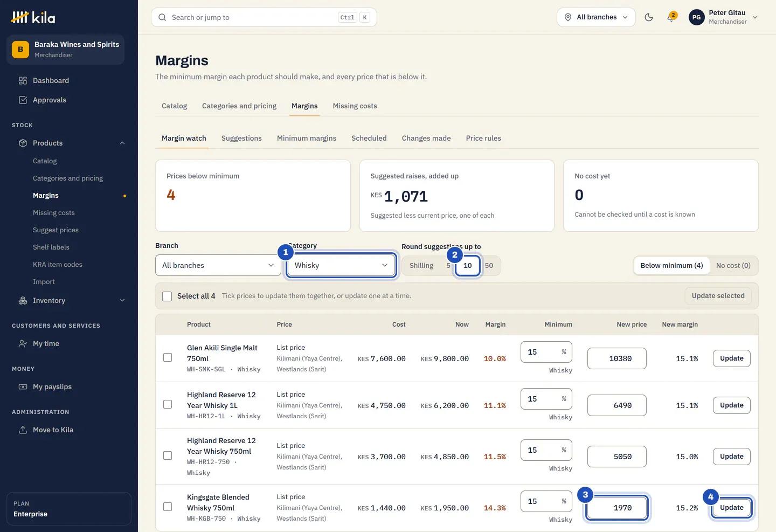Screen dimensions: 776x532
Task: Click the Baraka Wines B badge
Action: [20, 49]
